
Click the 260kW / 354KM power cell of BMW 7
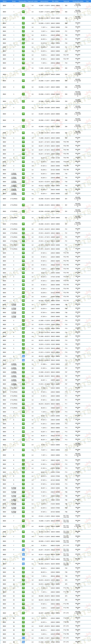(x=55, y=555)
